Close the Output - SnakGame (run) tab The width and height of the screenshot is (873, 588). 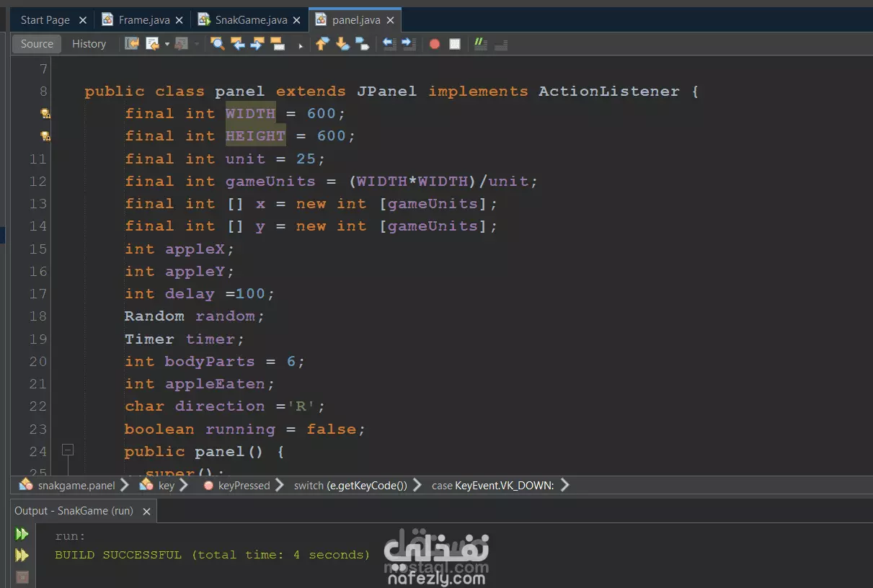click(x=147, y=512)
